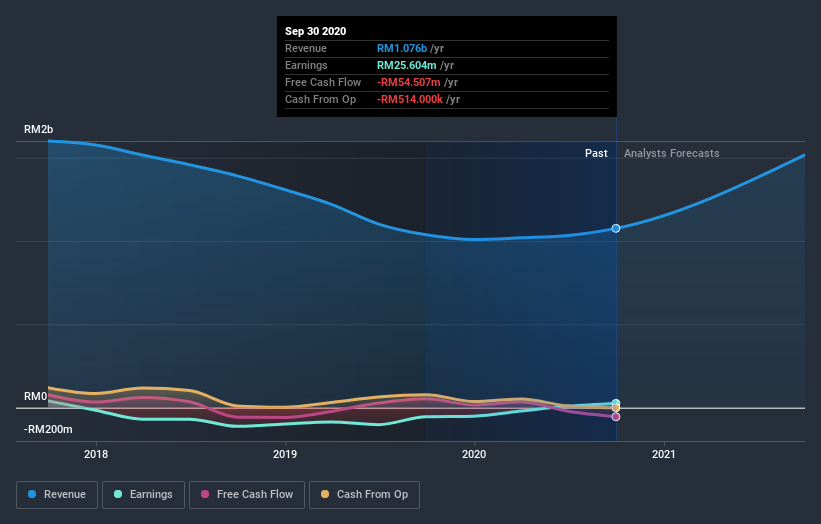Toggle the Earnings legend button

point(143,495)
